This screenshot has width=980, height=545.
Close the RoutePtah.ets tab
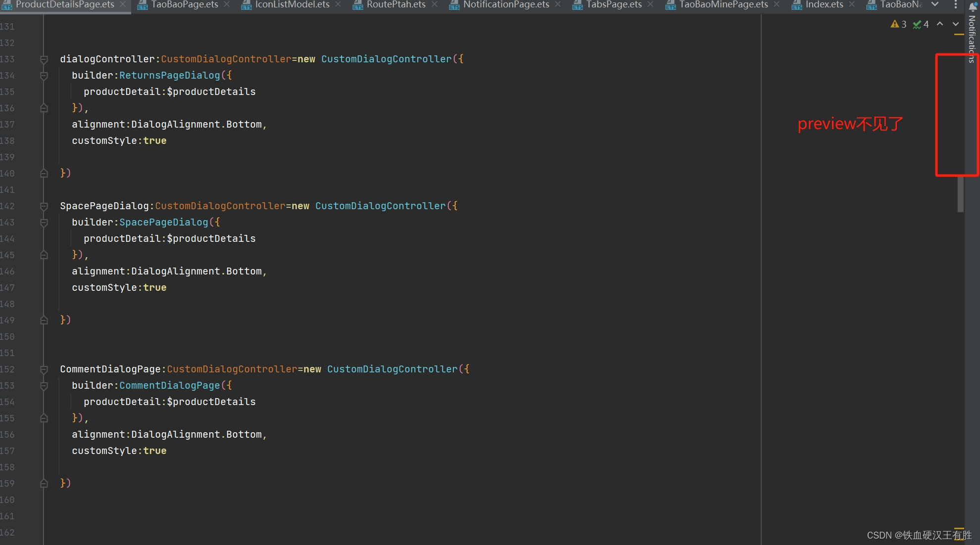pyautogui.click(x=435, y=4)
